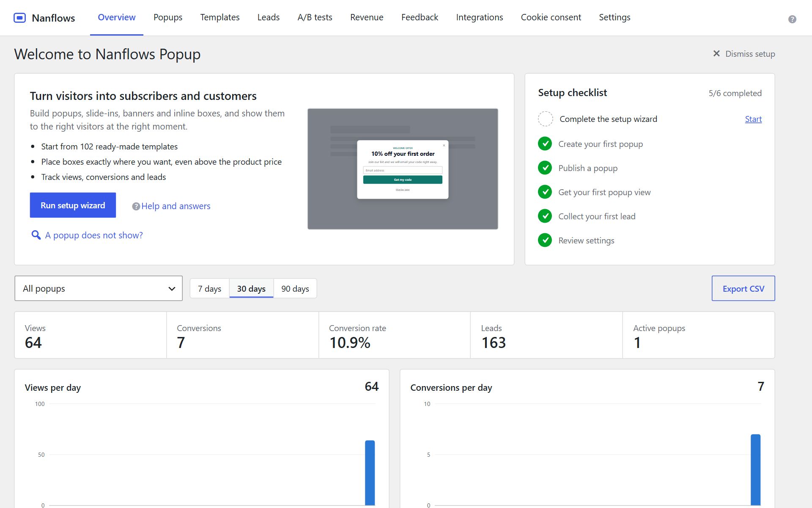Click the Views value 64 in stats card
The height and width of the screenshot is (508, 812).
[x=33, y=342]
